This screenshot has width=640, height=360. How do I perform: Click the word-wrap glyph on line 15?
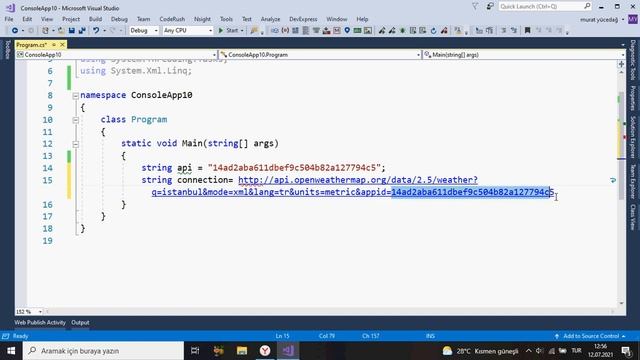pyautogui.click(x=613, y=180)
